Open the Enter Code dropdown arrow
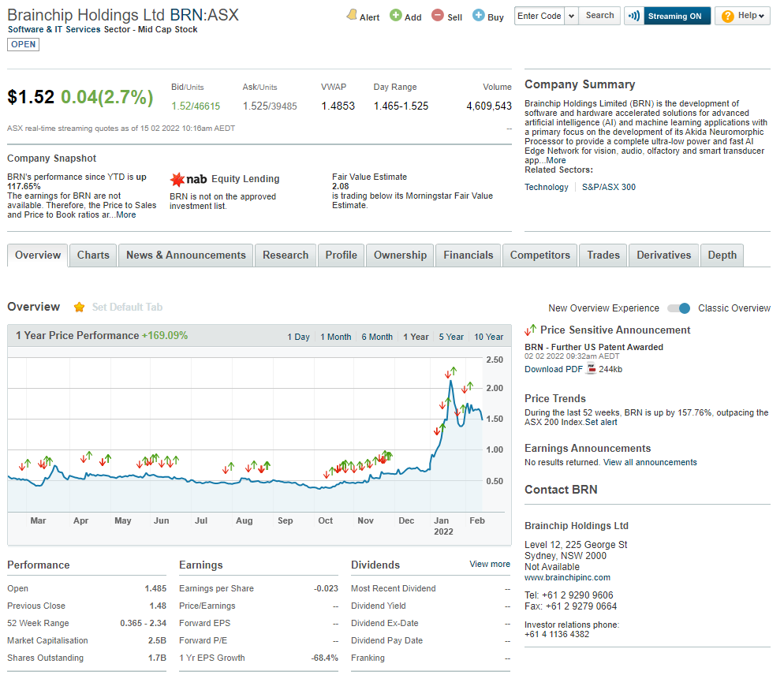 (x=571, y=16)
